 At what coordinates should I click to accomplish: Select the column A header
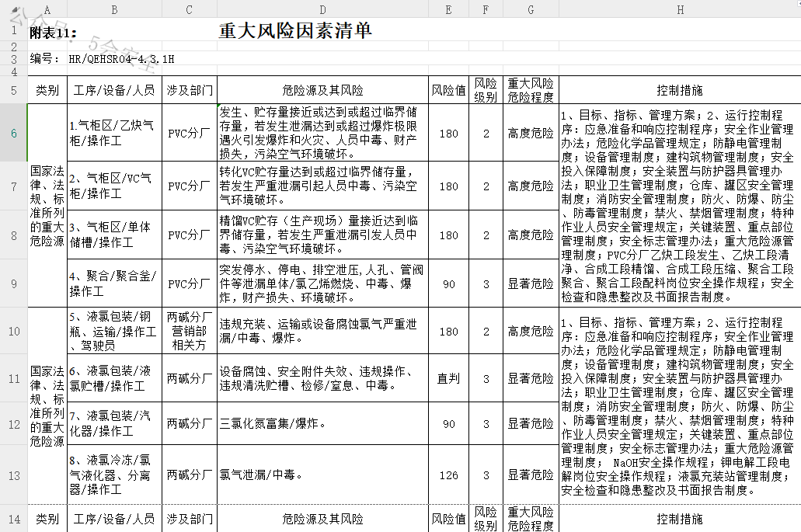click(x=47, y=9)
